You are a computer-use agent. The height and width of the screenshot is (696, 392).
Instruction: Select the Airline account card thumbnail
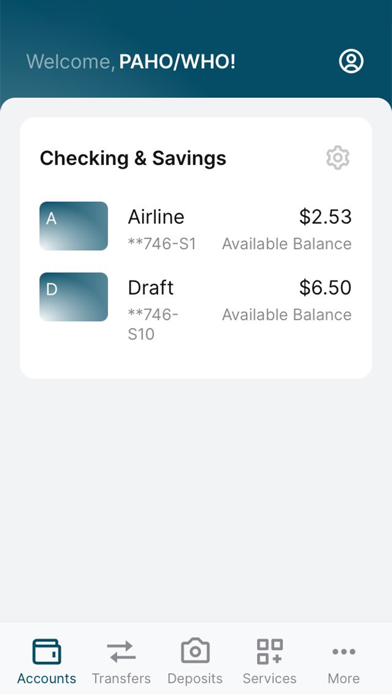point(74,226)
